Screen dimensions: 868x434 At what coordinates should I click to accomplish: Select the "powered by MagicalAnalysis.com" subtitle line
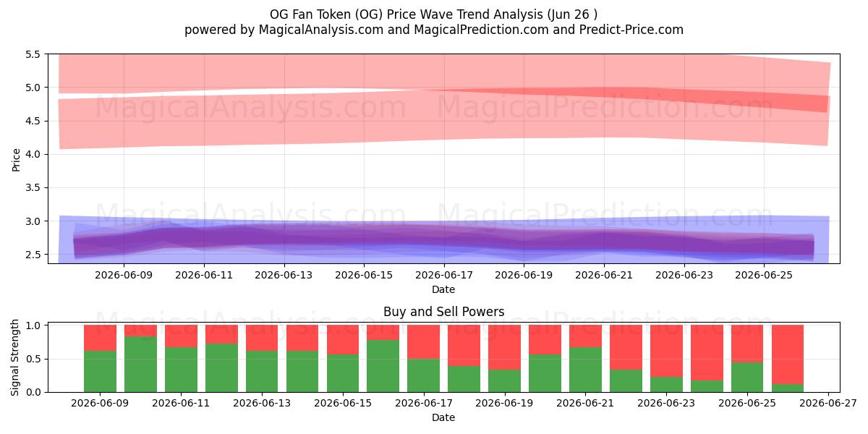pos(434,30)
